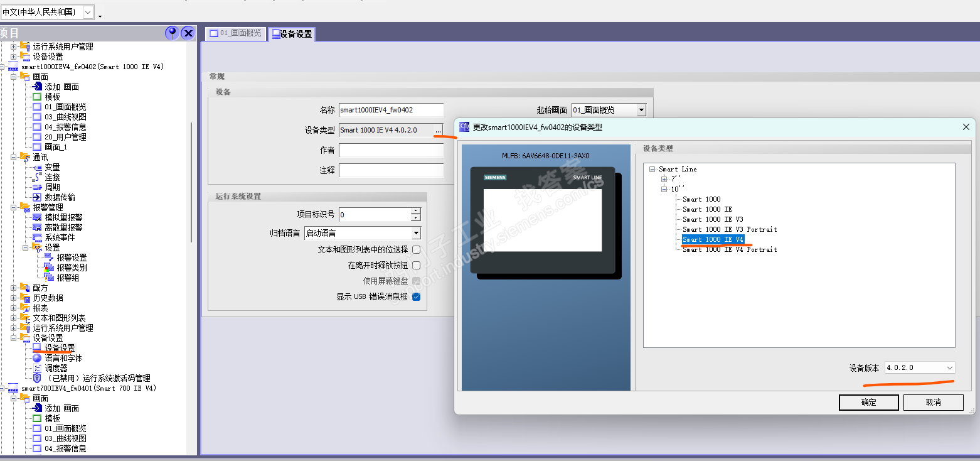
Task: Click the 名称 input field
Action: pos(391,110)
